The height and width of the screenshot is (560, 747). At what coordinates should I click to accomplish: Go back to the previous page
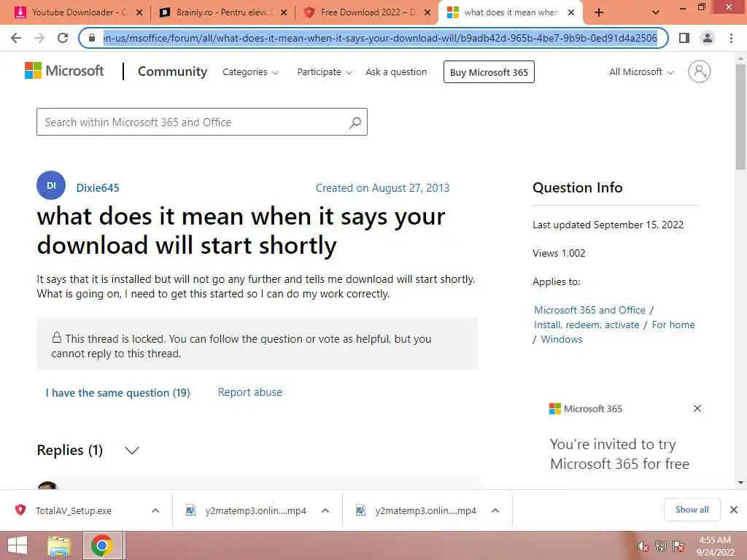coord(16,38)
